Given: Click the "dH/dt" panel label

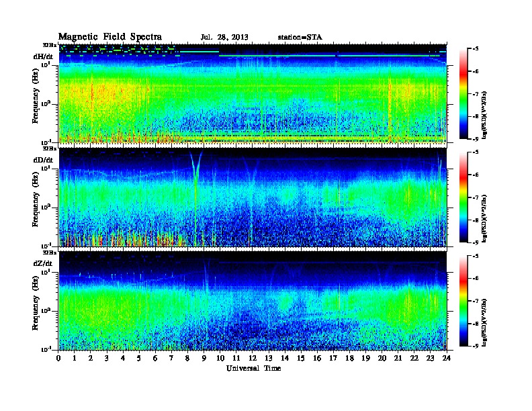Looking at the screenshot, I should point(43,56).
